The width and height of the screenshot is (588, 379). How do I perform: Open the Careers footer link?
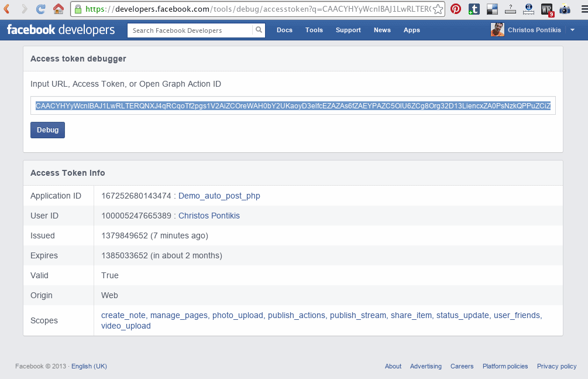click(462, 366)
